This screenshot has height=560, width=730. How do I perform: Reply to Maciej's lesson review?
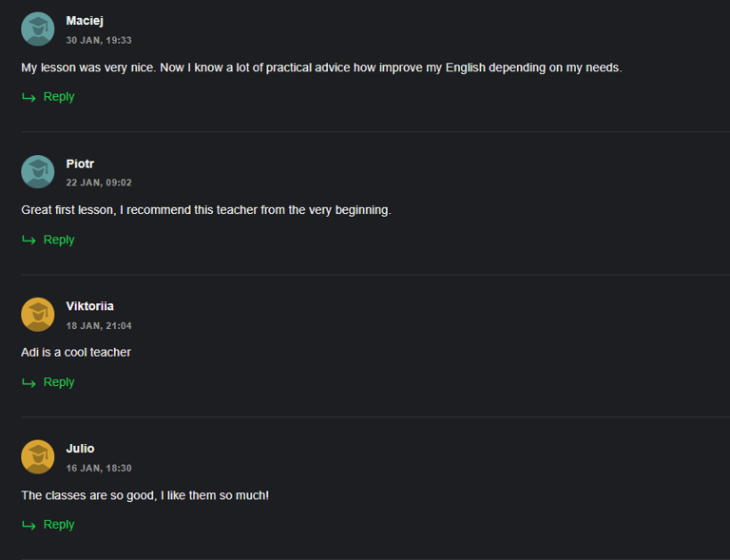tap(59, 97)
